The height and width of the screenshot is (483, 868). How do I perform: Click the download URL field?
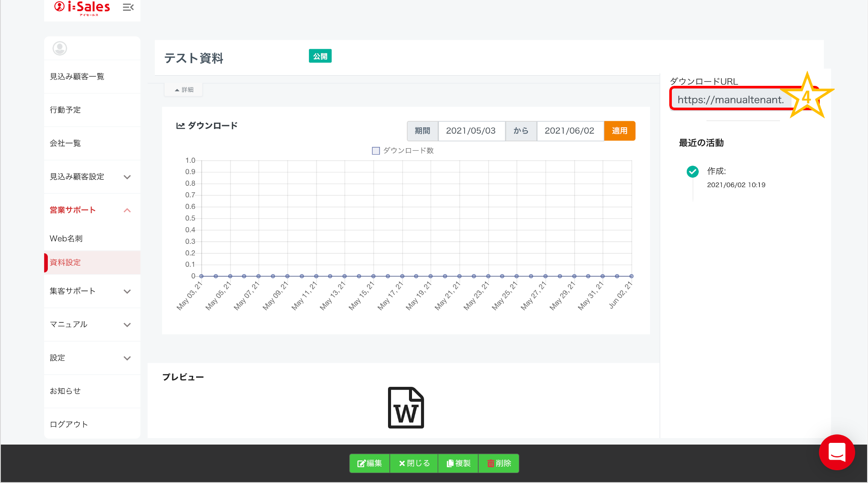pyautogui.click(x=730, y=100)
